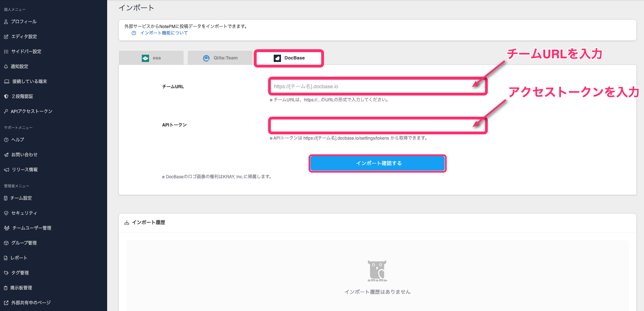The image size is (644, 311).
Task: Click the help question mark icon beside import link
Action: coord(134,33)
